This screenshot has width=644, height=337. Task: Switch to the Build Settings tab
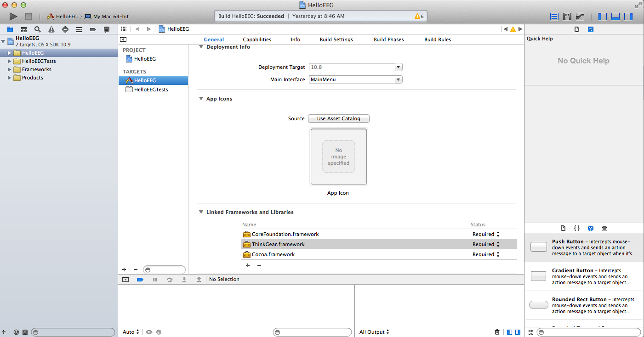point(336,39)
